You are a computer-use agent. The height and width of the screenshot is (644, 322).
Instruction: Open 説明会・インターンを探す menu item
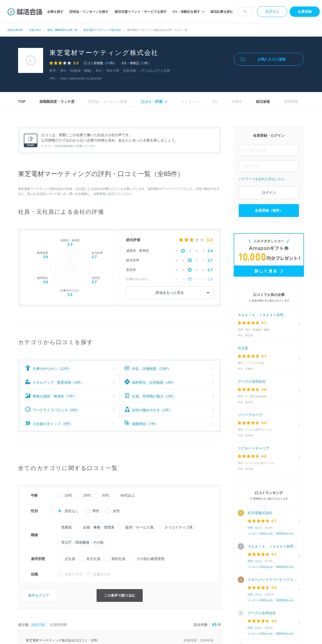[89, 12]
